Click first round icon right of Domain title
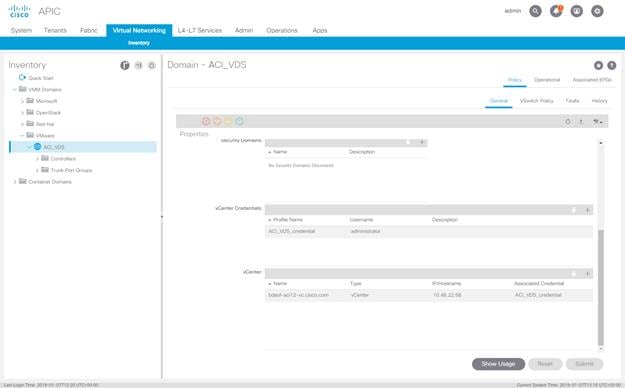625x388 pixels. (x=598, y=65)
